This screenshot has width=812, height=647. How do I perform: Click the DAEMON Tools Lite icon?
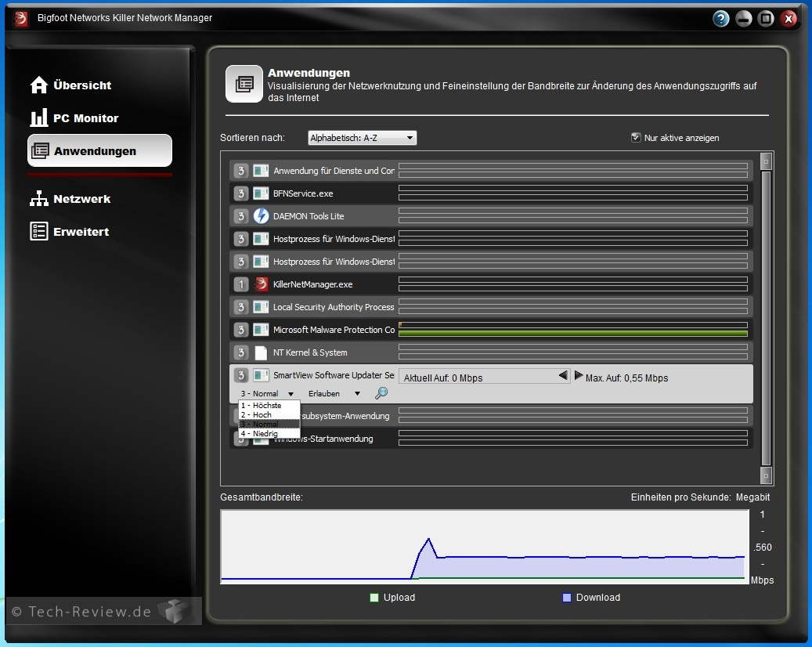pos(261,216)
